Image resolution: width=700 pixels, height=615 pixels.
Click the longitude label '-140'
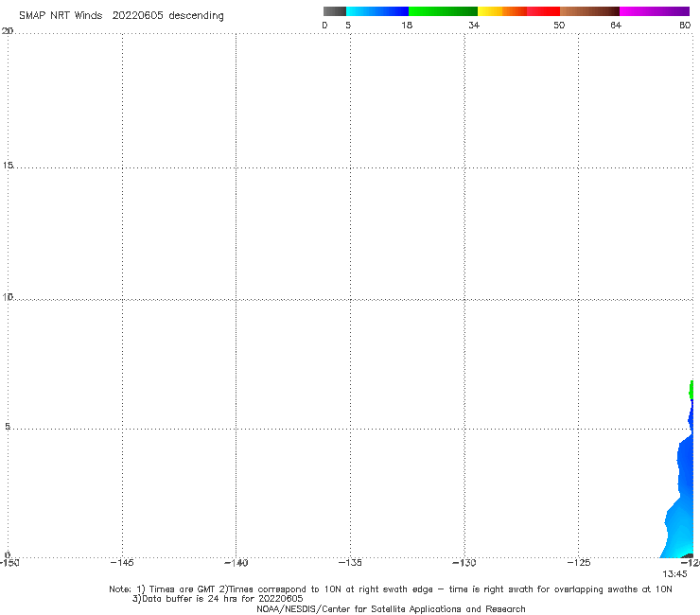[236, 563]
